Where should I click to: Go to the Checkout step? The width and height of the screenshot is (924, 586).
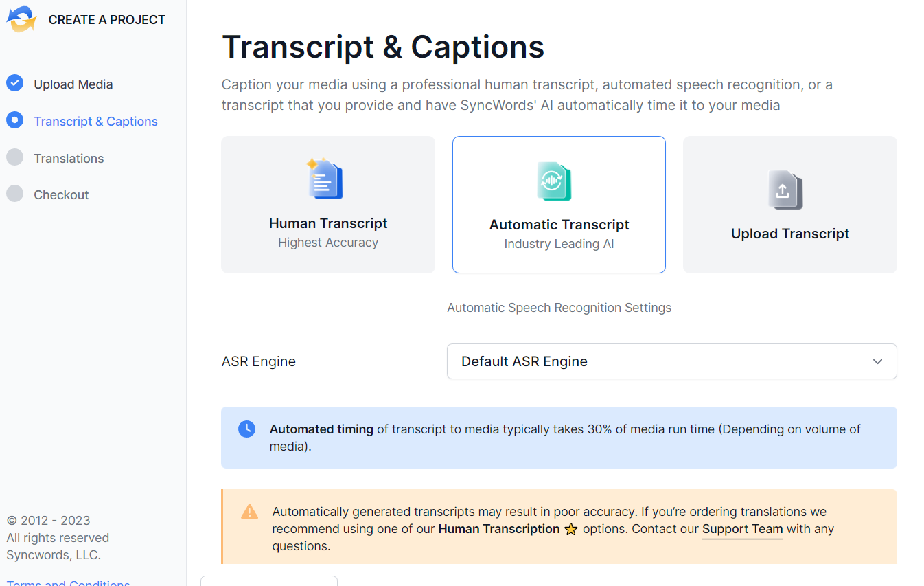[62, 195]
